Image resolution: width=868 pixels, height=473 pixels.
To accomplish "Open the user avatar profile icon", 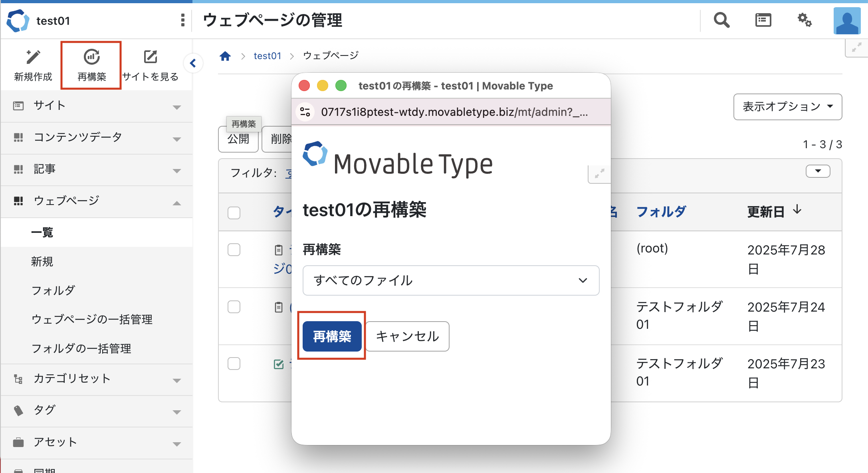I will [847, 21].
